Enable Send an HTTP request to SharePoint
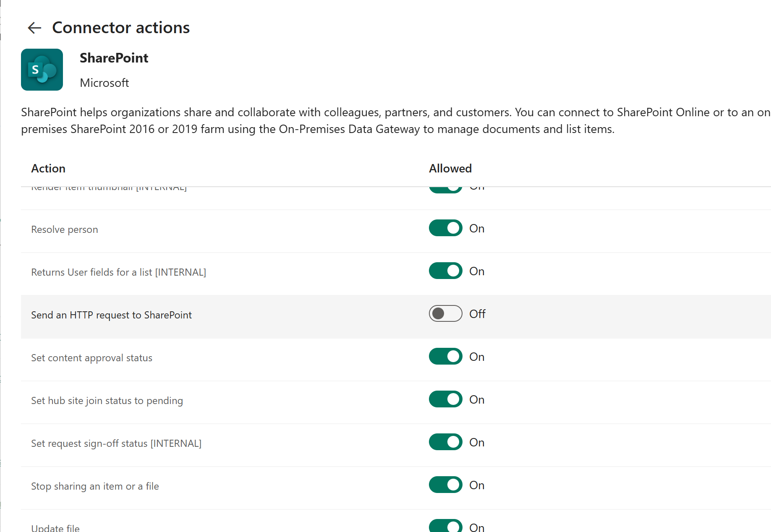771x532 pixels. [x=445, y=313]
